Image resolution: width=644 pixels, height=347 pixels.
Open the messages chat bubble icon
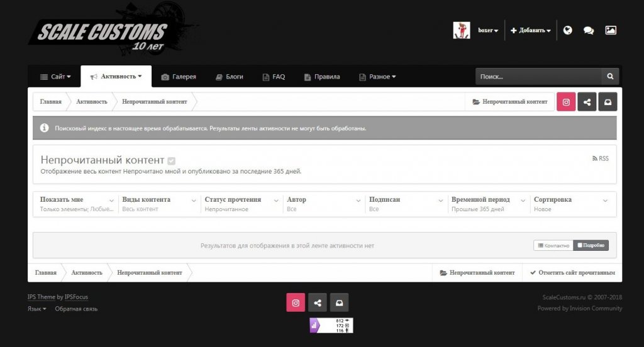(589, 30)
